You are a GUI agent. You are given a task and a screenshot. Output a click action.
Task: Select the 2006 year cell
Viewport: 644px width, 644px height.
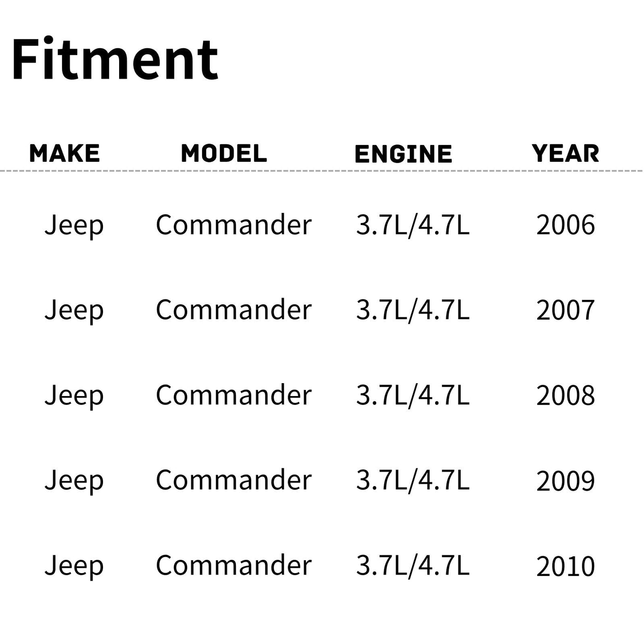click(565, 225)
